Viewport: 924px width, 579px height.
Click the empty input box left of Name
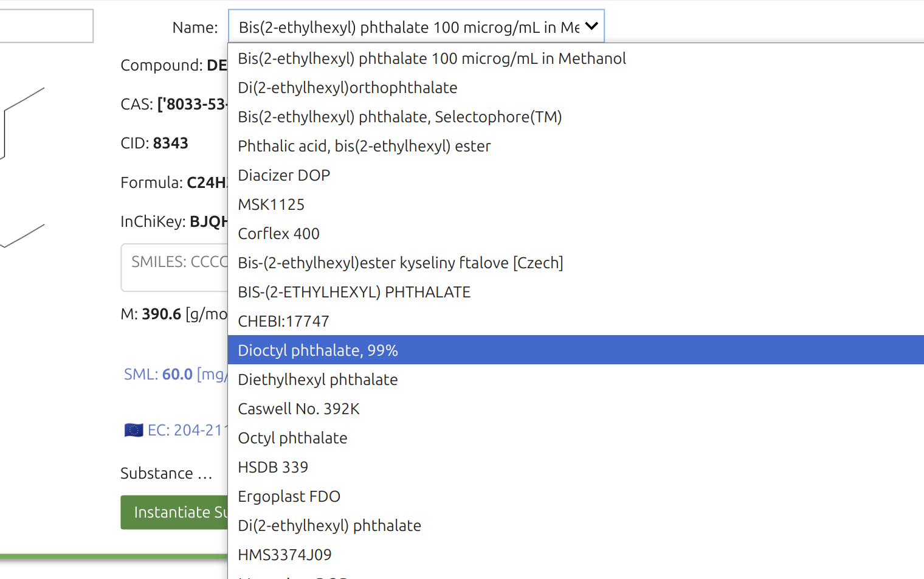point(46,26)
